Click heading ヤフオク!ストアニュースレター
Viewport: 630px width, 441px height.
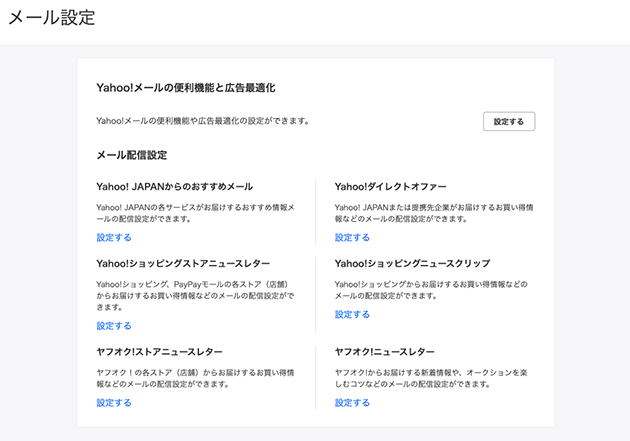pos(159,352)
